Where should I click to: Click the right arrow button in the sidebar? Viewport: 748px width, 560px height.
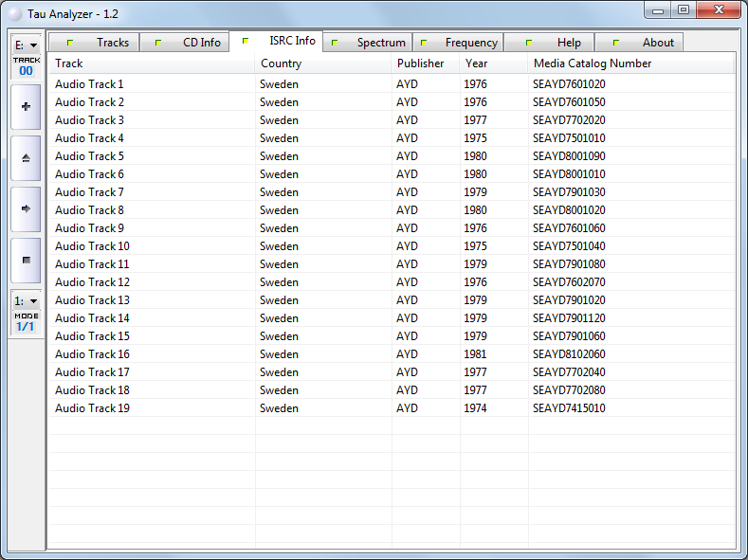pos(26,208)
